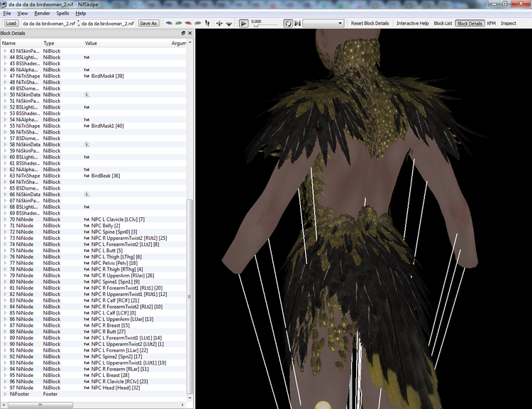
Task: Close the Block Details panel
Action: [x=189, y=33]
